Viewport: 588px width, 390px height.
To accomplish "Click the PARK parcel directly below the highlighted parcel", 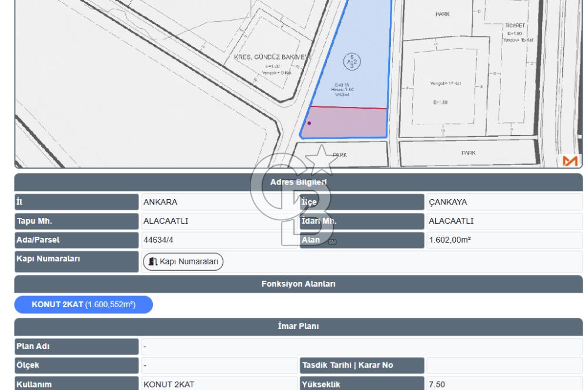I will coord(341,156).
